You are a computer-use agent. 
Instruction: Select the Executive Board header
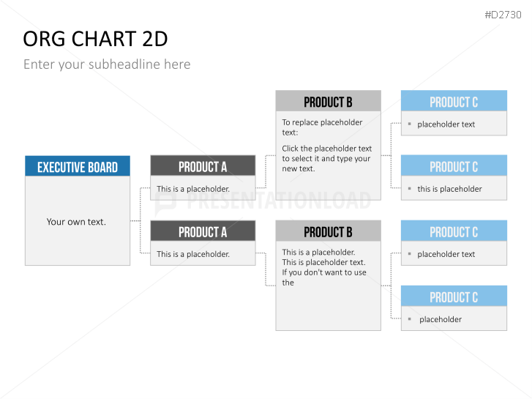point(78,166)
